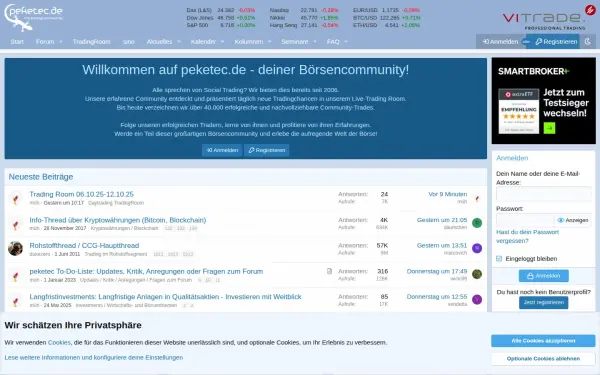The width and height of the screenshot is (600, 375).
Task: Expand the Forum dropdown arrow
Action: pyautogui.click(x=61, y=41)
